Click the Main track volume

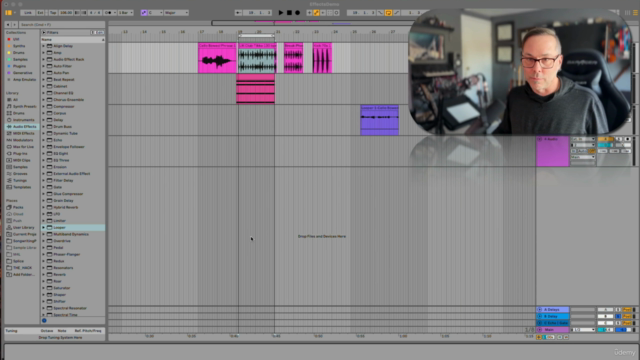pos(606,329)
